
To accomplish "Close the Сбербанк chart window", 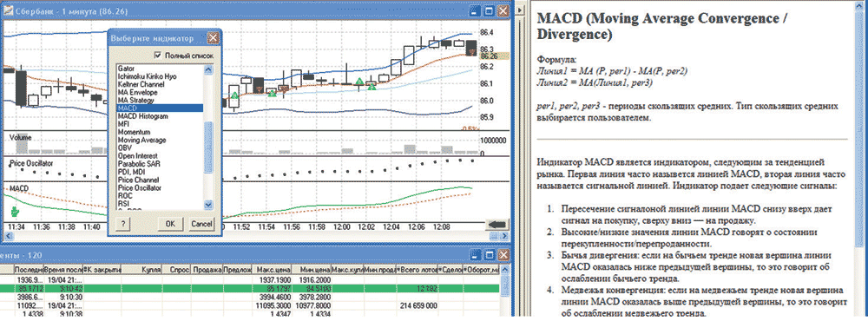I will (x=503, y=10).
